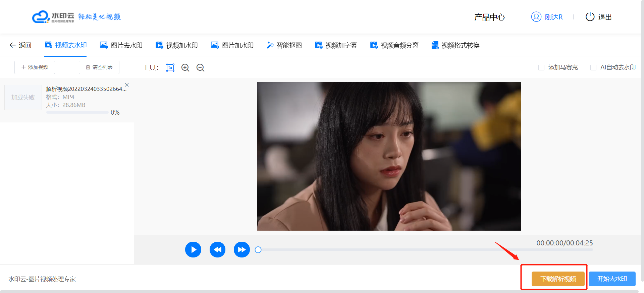Open 产品中心 menu
The height and width of the screenshot is (293, 644).
pyautogui.click(x=489, y=17)
